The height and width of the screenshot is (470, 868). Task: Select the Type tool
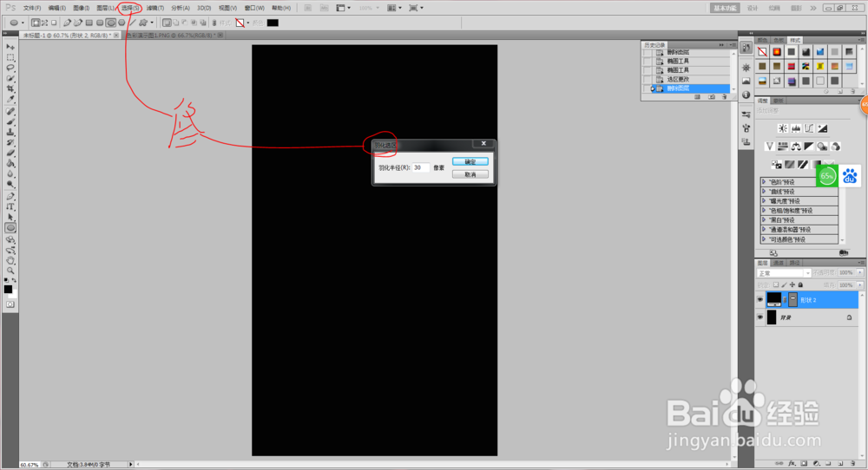[10, 207]
